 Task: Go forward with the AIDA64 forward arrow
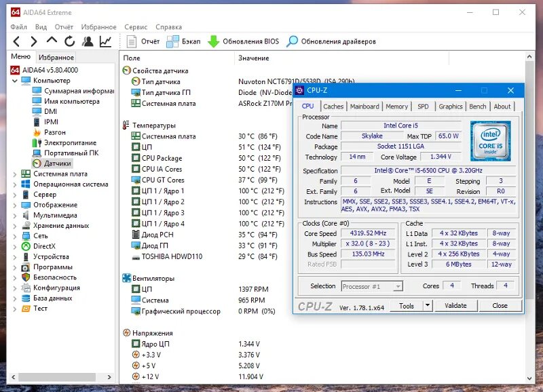[x=33, y=41]
